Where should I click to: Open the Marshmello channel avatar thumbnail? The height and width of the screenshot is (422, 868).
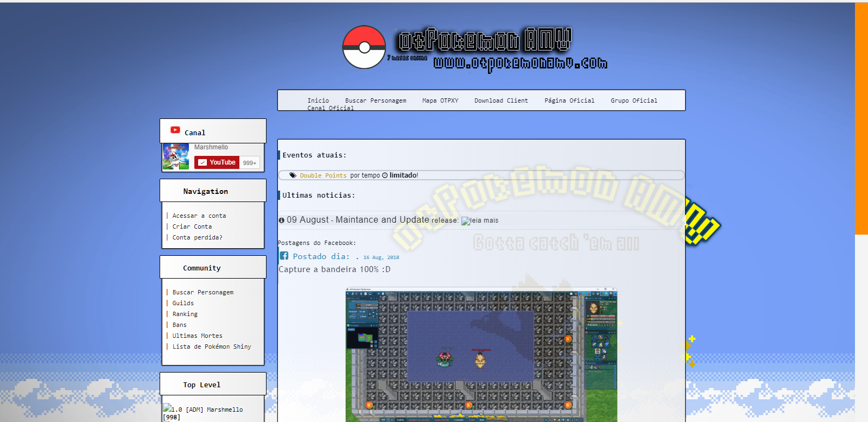click(x=176, y=156)
